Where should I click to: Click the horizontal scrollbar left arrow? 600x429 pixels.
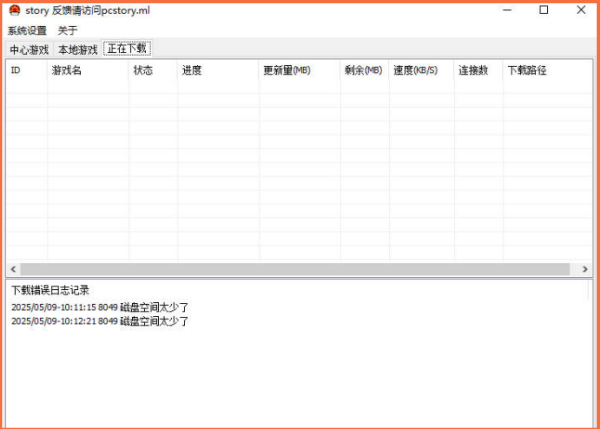tap(14, 270)
